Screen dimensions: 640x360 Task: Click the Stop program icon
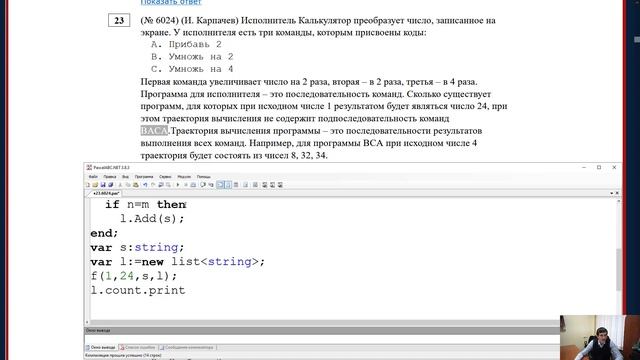(x=186, y=185)
